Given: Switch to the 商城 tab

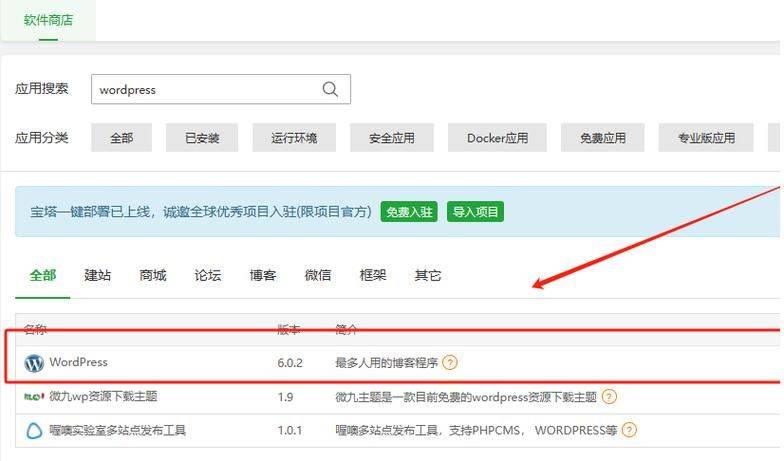Looking at the screenshot, I should (x=152, y=276).
